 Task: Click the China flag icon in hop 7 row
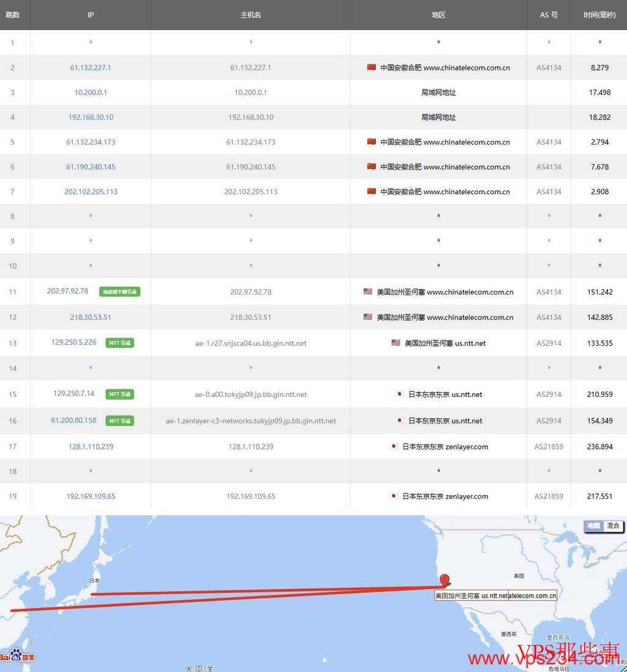point(371,191)
